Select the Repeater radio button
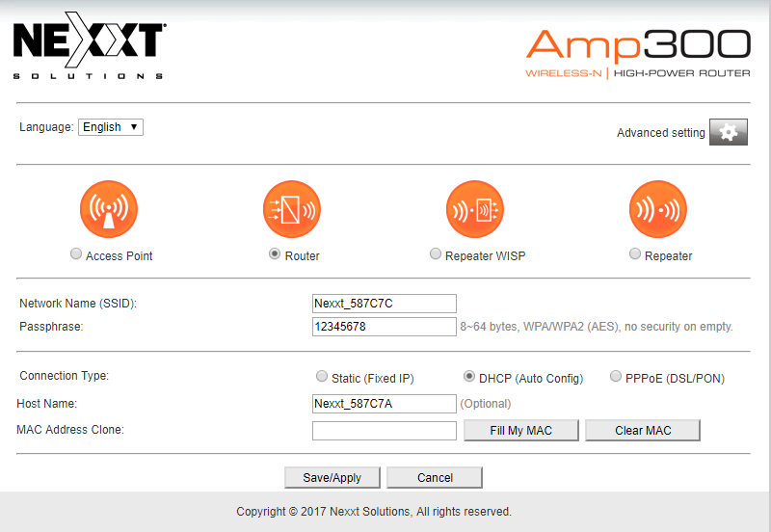The width and height of the screenshot is (771, 532). [x=634, y=254]
